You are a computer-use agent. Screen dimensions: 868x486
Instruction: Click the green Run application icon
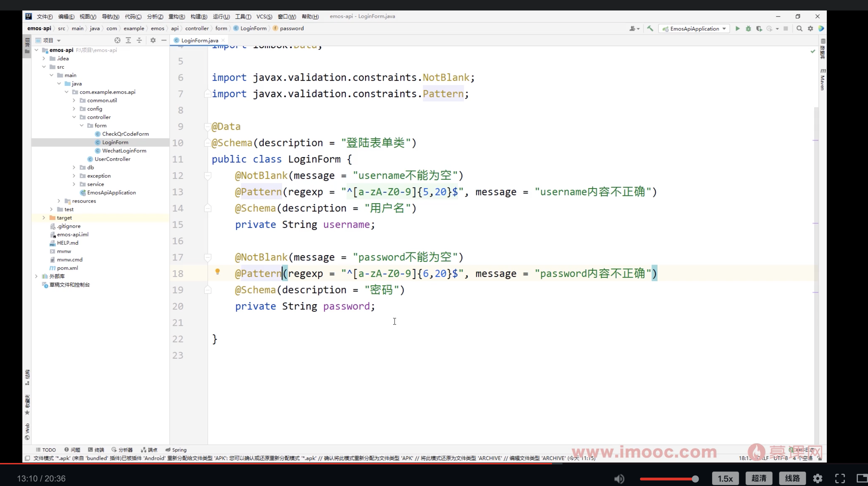[x=737, y=29]
